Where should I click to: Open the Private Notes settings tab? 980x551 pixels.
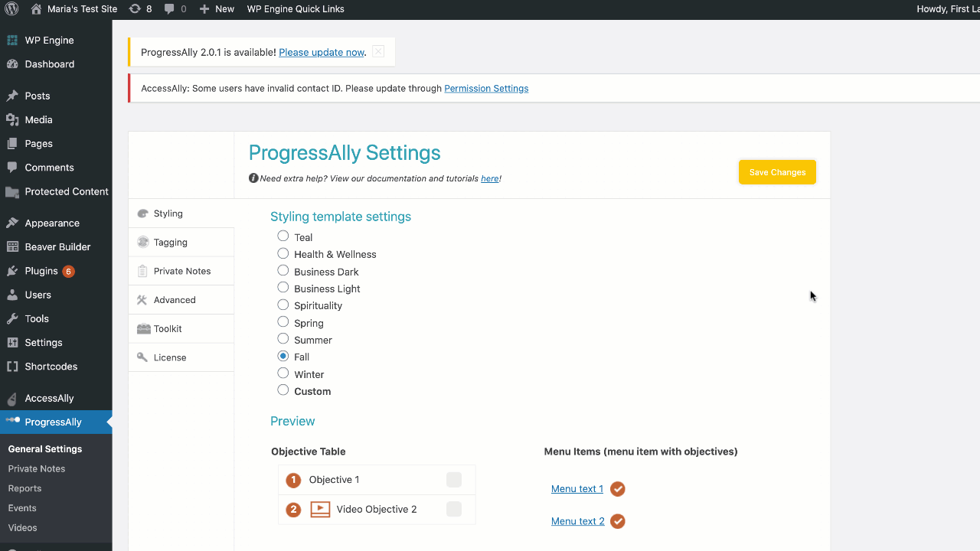point(181,271)
